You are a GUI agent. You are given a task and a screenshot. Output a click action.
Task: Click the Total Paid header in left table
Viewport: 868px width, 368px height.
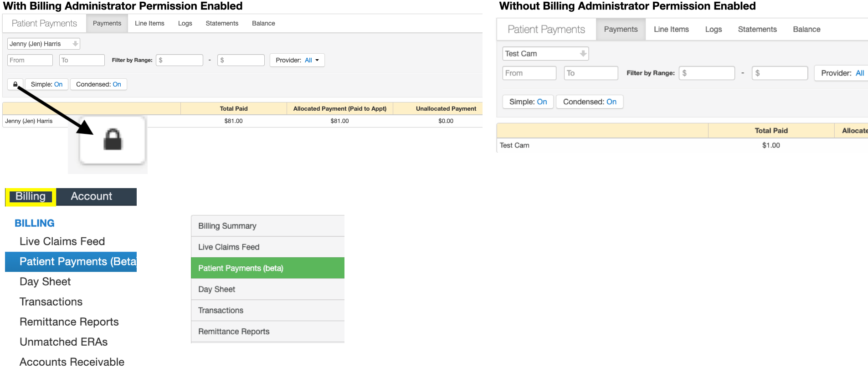[x=234, y=108]
